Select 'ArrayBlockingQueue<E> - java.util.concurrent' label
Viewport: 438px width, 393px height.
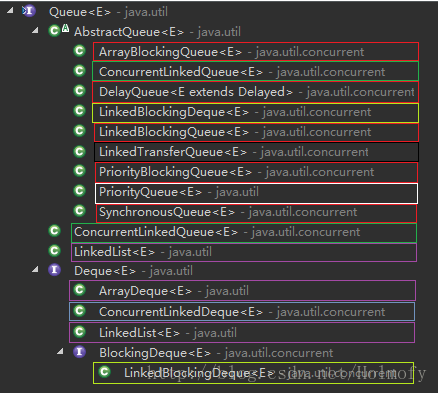[231, 52]
